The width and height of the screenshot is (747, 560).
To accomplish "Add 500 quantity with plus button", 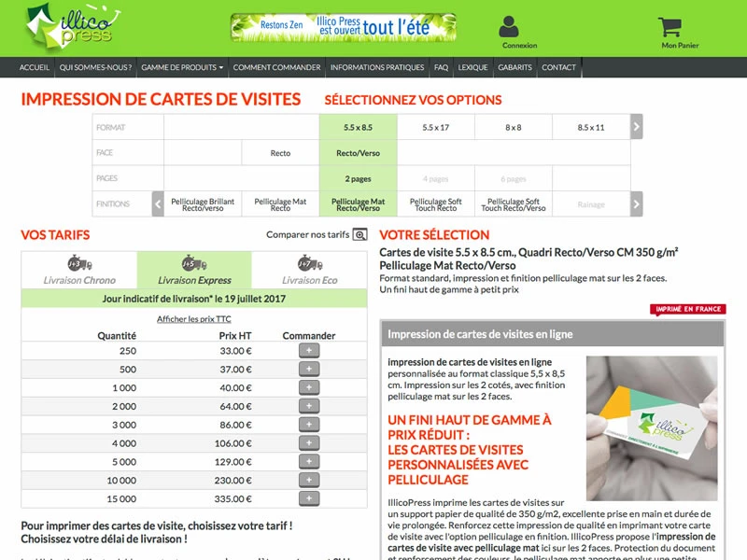I will [309, 369].
